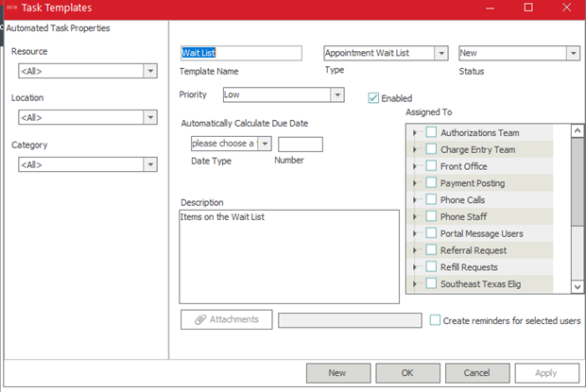Open the Type dropdown showing Appointment Wait List
586x392 pixels.
(x=440, y=54)
